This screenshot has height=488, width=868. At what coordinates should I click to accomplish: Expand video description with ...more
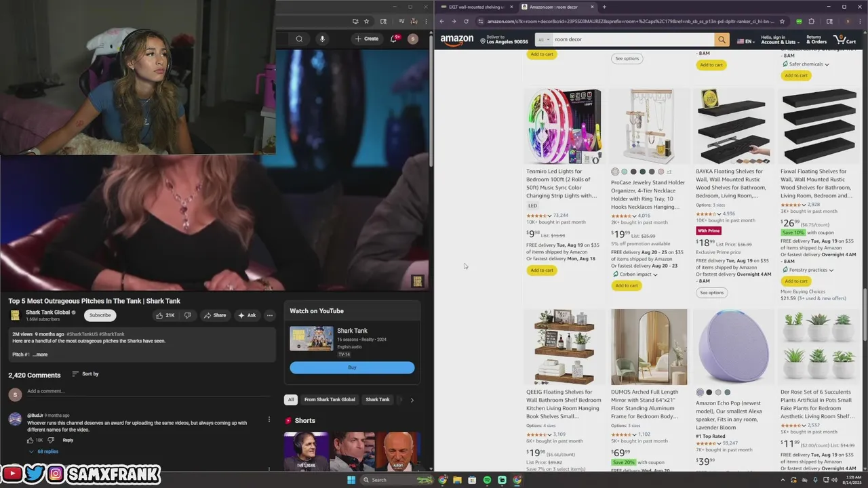point(40,354)
